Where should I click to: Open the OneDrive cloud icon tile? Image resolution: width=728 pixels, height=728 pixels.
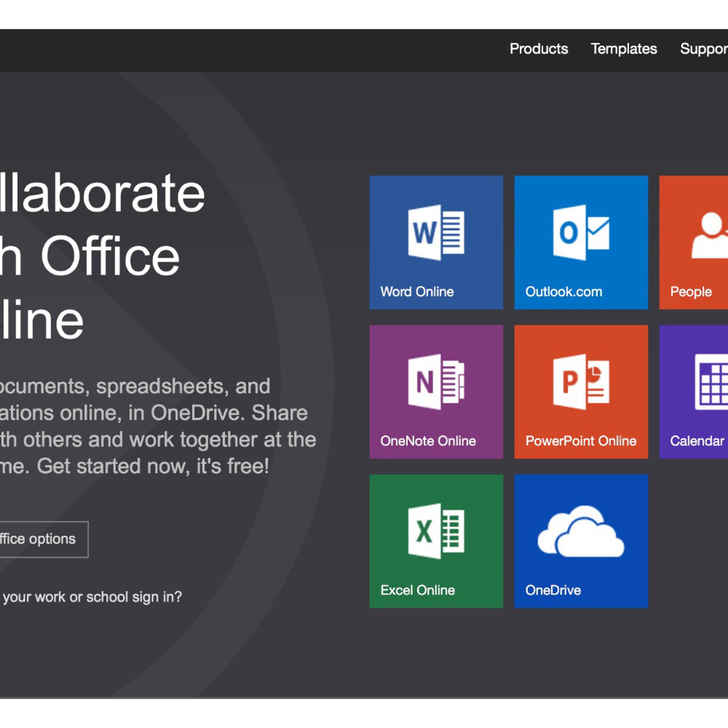[x=581, y=531]
